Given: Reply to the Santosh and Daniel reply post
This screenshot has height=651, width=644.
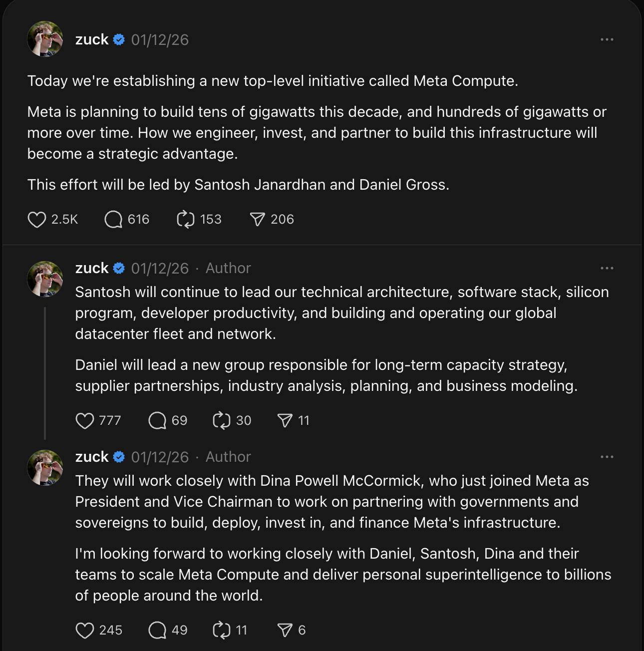Looking at the screenshot, I should pyautogui.click(x=157, y=420).
